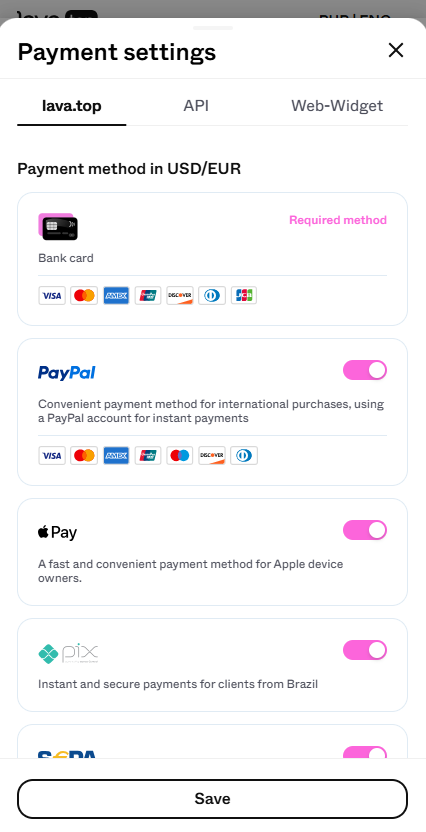
Task: Switch to the API tab
Action: [196, 106]
